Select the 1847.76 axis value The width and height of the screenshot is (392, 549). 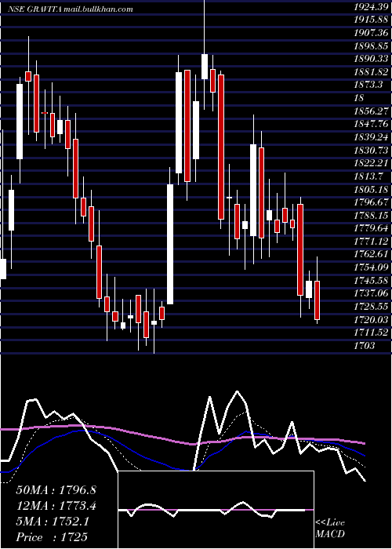371,124
